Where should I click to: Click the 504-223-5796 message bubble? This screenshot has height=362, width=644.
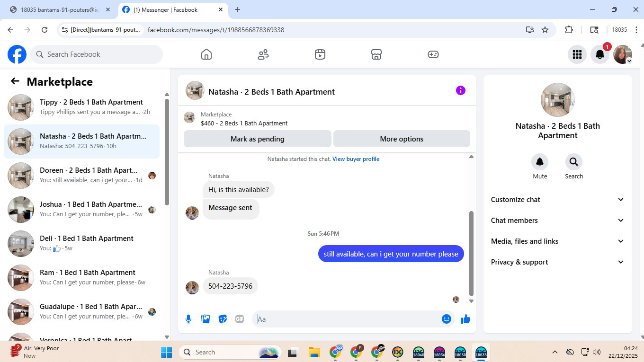[231, 286]
